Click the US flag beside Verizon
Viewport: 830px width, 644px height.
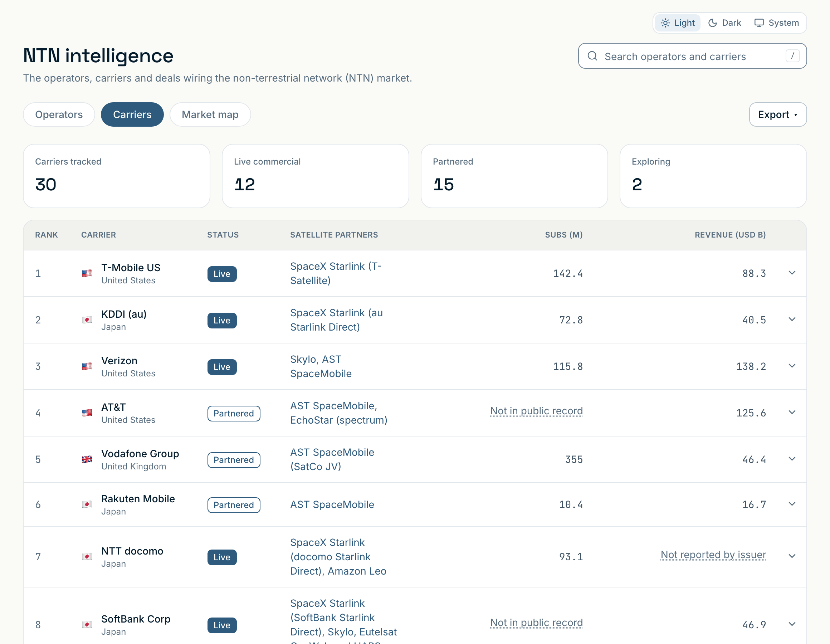click(87, 366)
